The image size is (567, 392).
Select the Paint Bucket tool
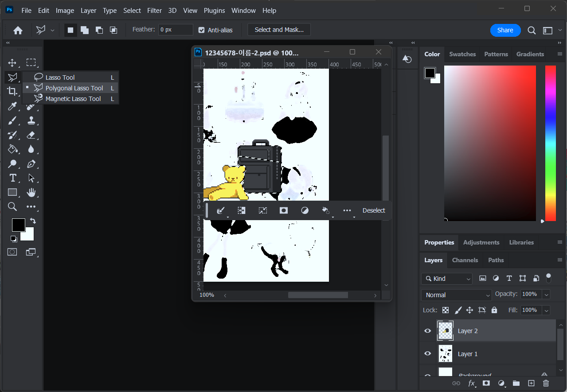coord(12,149)
